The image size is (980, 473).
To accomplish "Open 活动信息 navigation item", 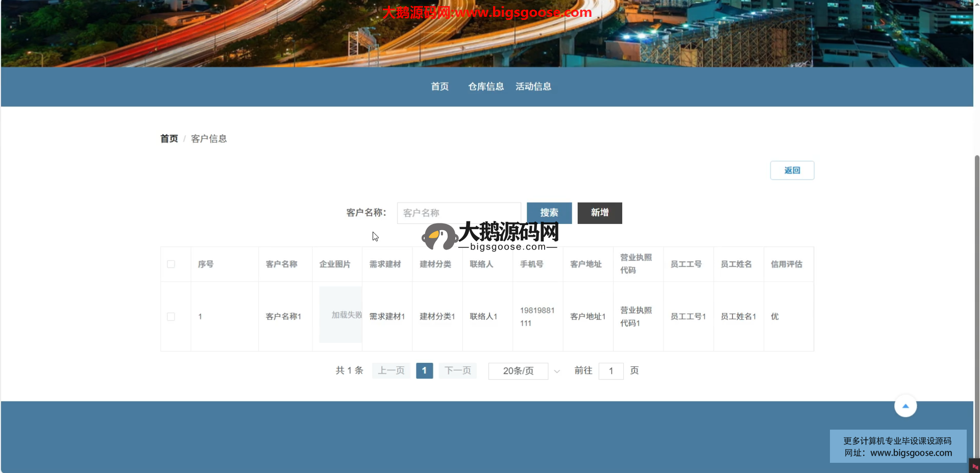I will tap(533, 87).
